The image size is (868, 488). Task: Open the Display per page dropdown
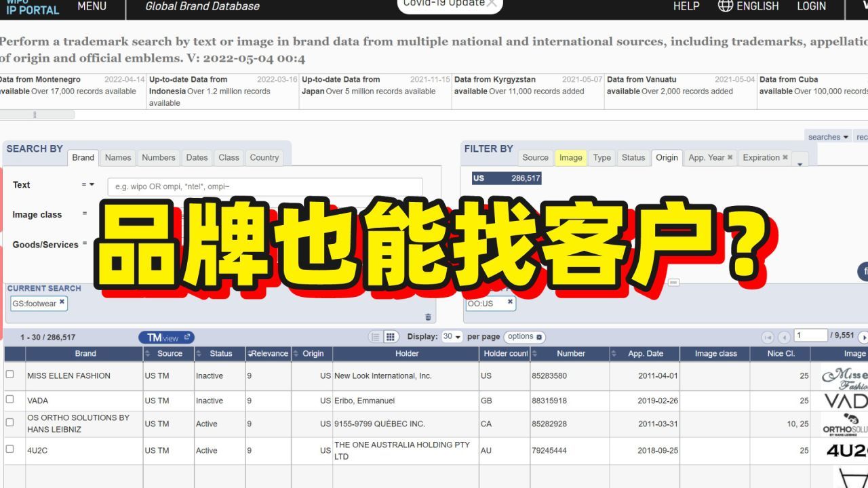(452, 337)
